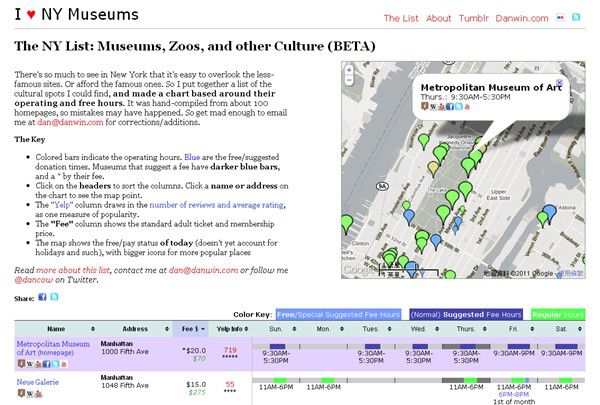The height and width of the screenshot is (405, 600).
Task: Click green Regular Hours color key
Action: click(558, 315)
